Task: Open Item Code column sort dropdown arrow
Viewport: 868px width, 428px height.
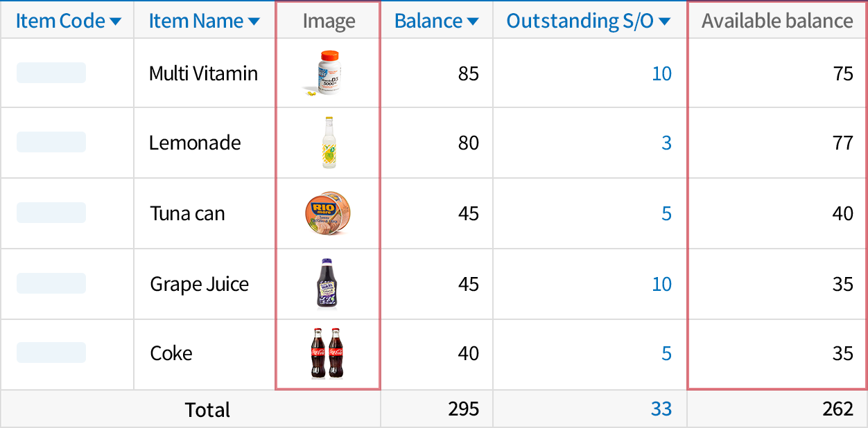Action: coord(116,22)
